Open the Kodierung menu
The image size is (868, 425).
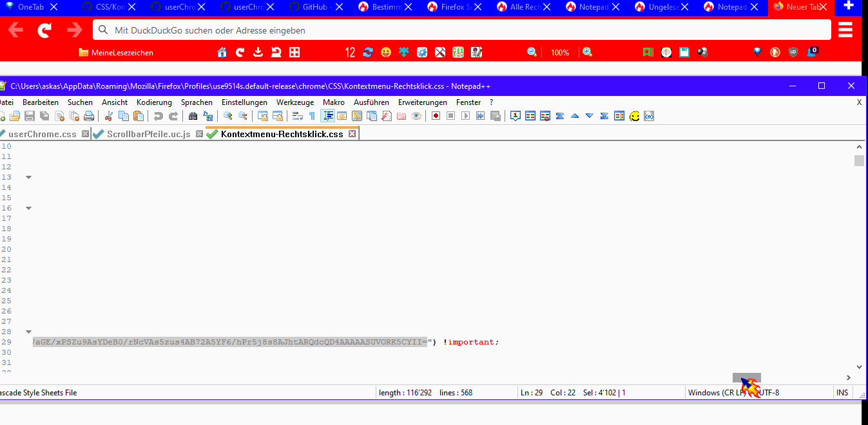[154, 102]
